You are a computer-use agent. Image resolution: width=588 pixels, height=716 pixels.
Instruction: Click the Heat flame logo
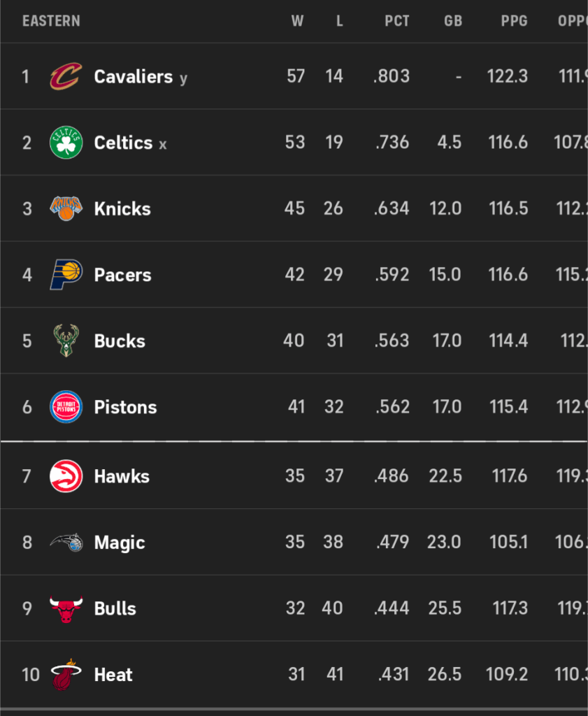click(x=66, y=675)
